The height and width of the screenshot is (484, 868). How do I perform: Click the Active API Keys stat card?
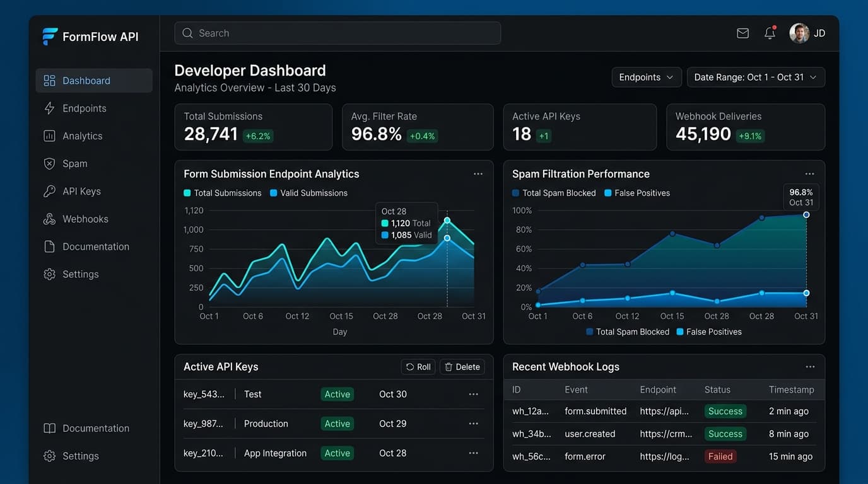click(580, 127)
